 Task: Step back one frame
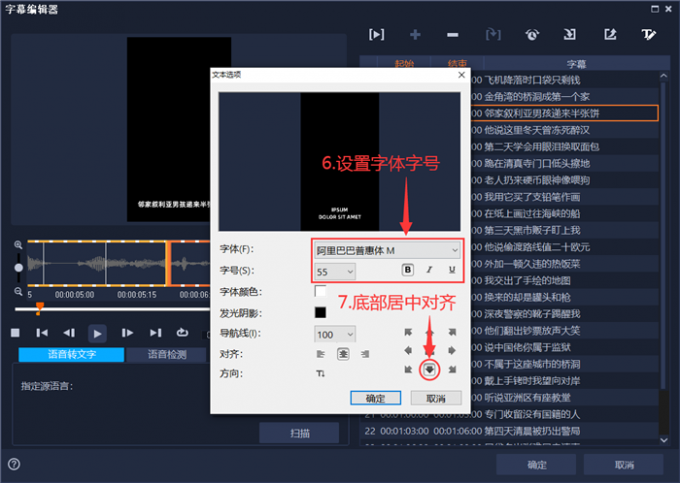pyautogui.click(x=69, y=333)
